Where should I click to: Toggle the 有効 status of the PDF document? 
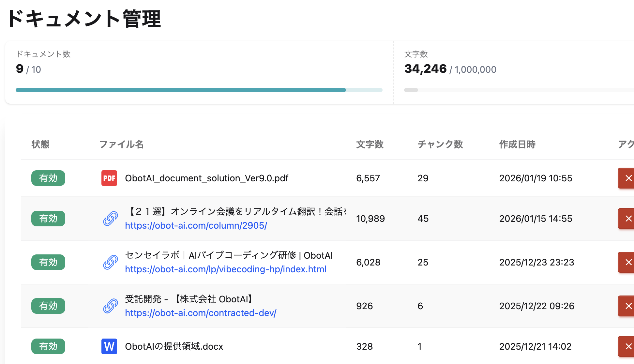coord(48,178)
